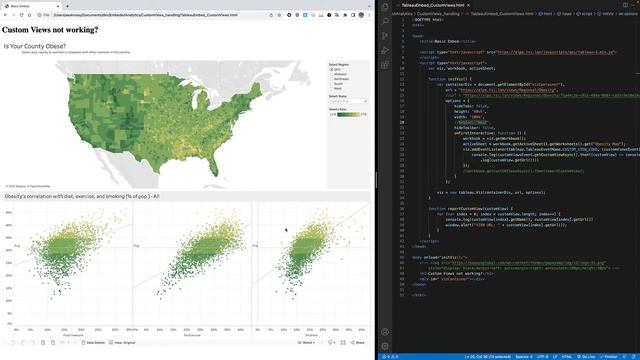Viewport: 640px width, 360px height.
Task: Click Tableau toolbar Redo icon
Action: [x=23, y=342]
